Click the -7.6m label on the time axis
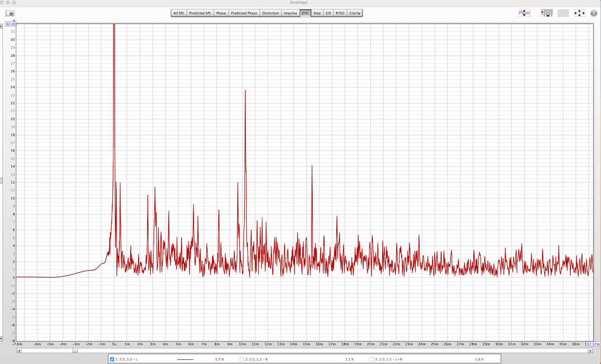The width and height of the screenshot is (601, 364). (x=17, y=344)
